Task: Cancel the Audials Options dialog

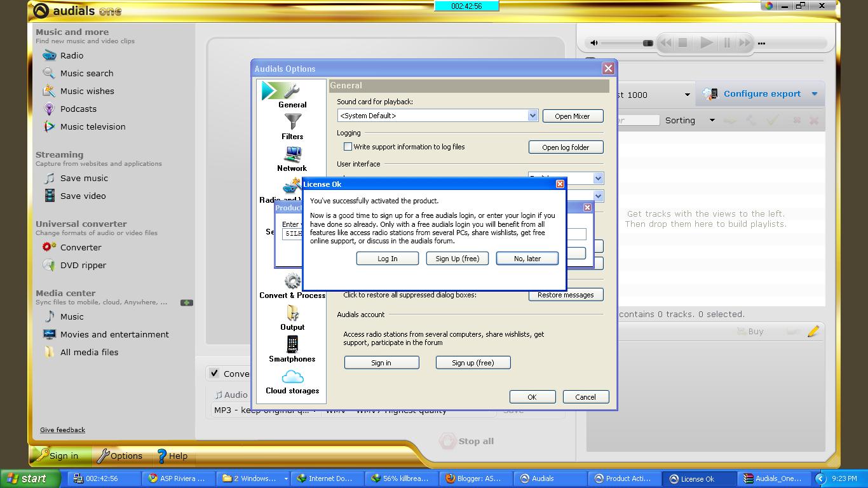Action: pos(586,397)
